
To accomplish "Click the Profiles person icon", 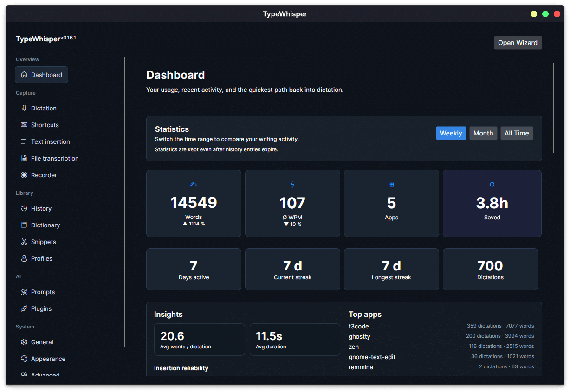I will (x=24, y=258).
